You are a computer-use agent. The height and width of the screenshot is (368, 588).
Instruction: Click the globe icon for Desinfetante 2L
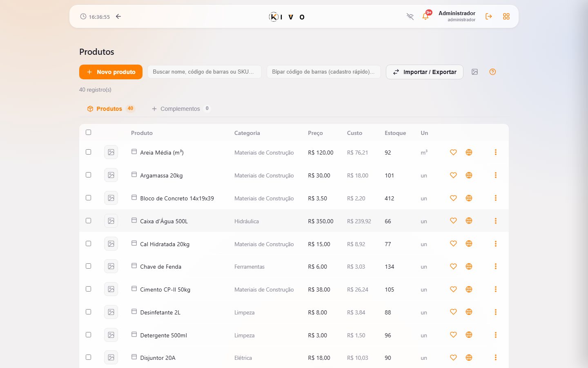click(469, 312)
